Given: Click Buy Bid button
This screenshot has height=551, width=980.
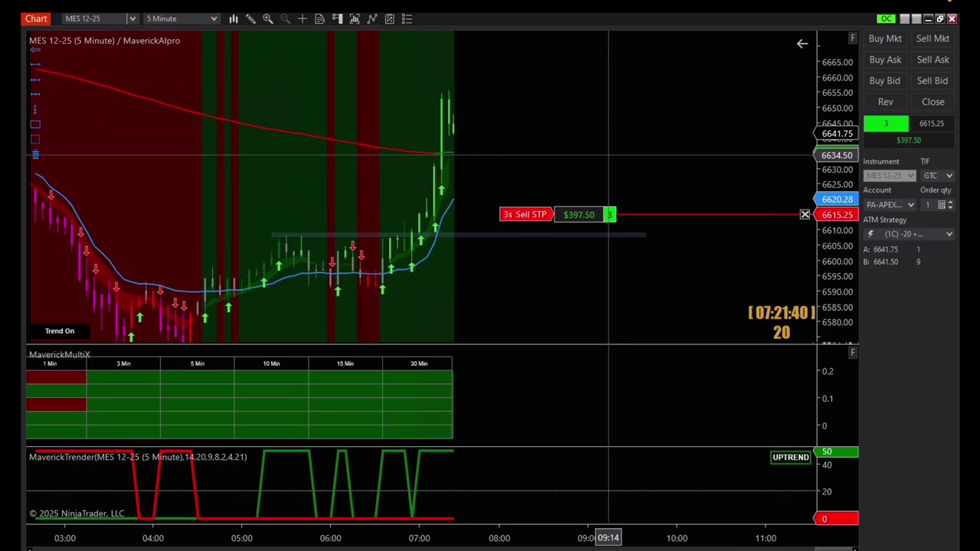Looking at the screenshot, I should 885,80.
